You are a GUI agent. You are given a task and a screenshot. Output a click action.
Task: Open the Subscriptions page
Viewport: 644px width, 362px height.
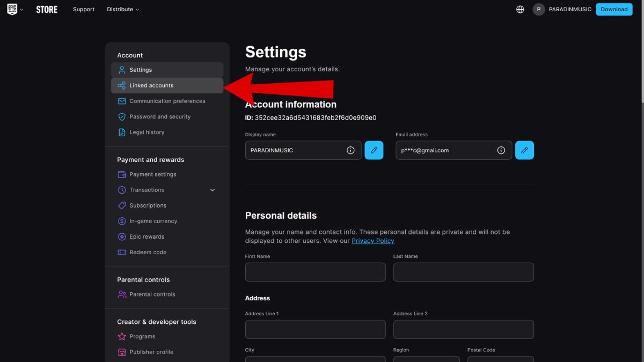click(167, 205)
